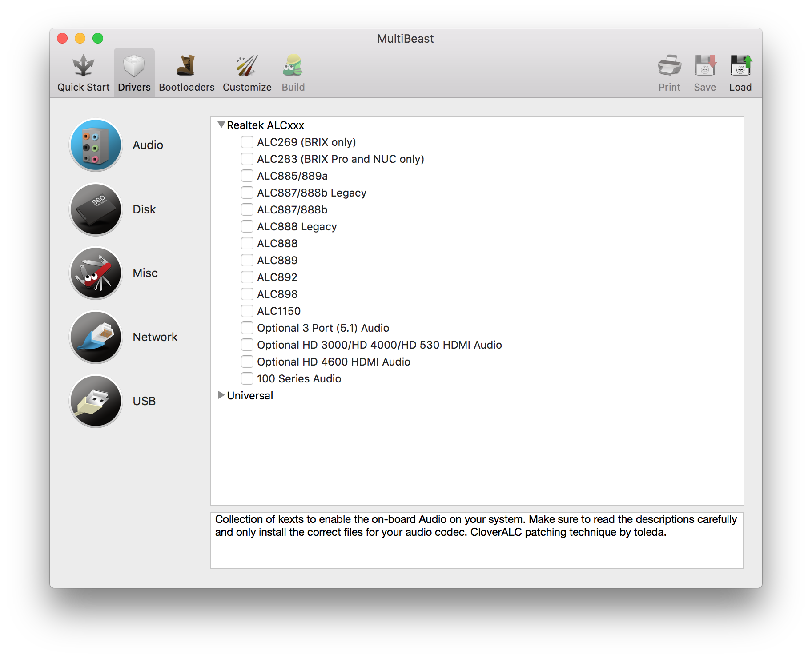Screen dimensions: 812x659
Task: Click the Print icon
Action: click(669, 71)
